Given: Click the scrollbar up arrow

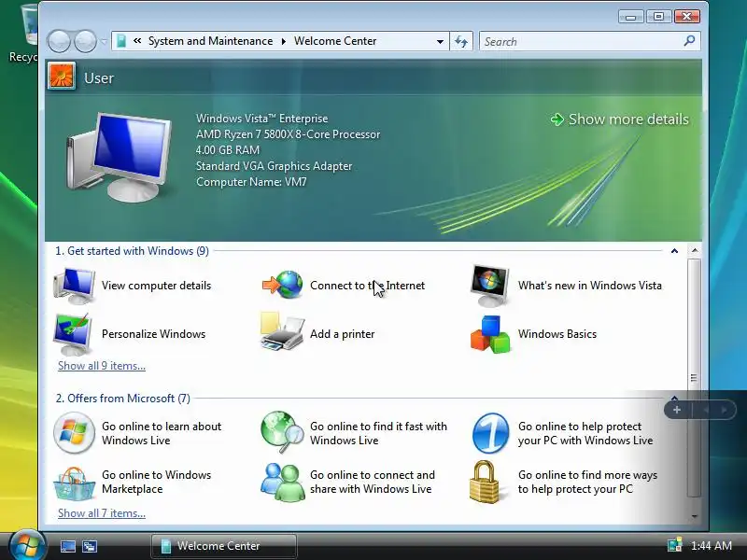Looking at the screenshot, I should 695,250.
